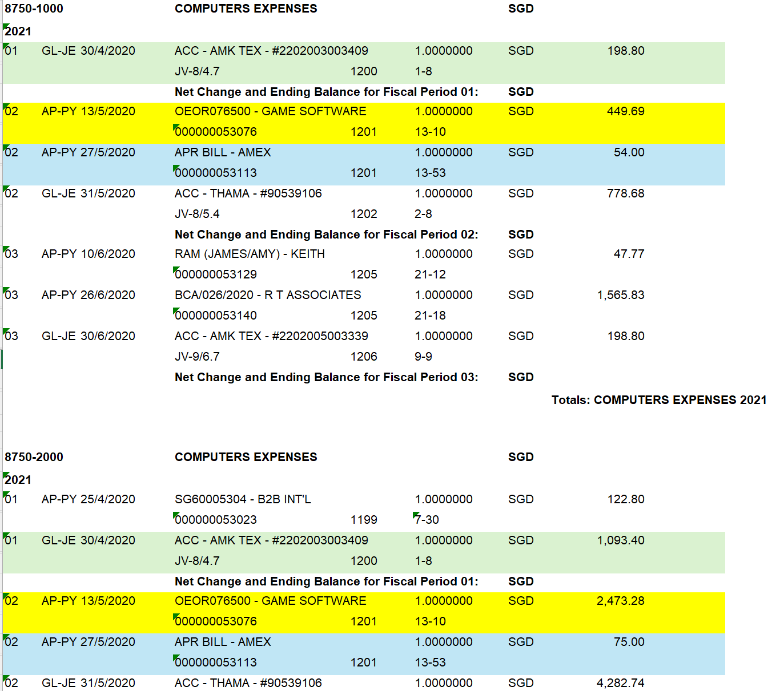Click the SG60005304 - B2B INT'L entry
The image size is (784, 691).
[243, 499]
